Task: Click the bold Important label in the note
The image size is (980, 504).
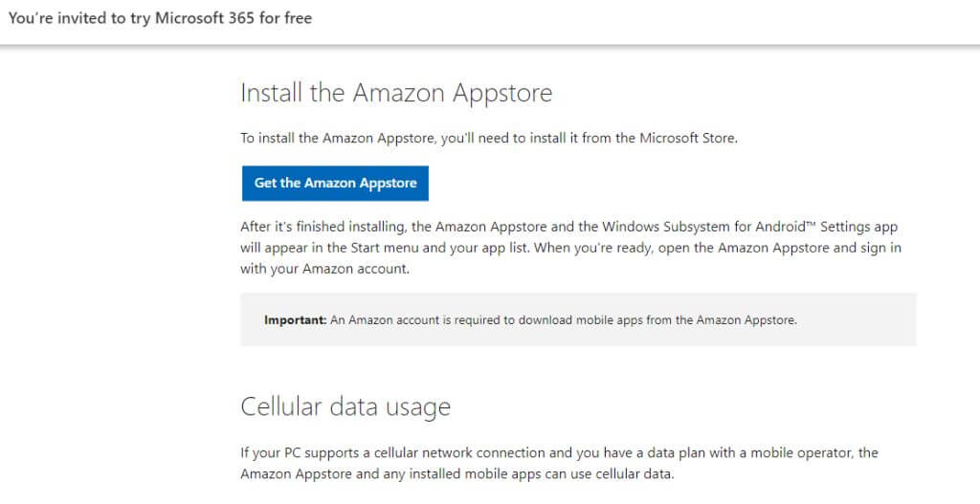Action: [295, 320]
